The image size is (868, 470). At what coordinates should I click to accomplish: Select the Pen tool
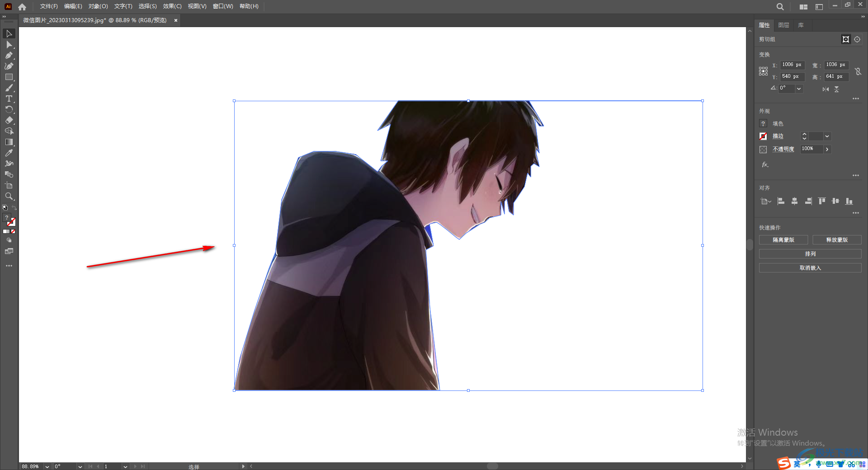9,56
